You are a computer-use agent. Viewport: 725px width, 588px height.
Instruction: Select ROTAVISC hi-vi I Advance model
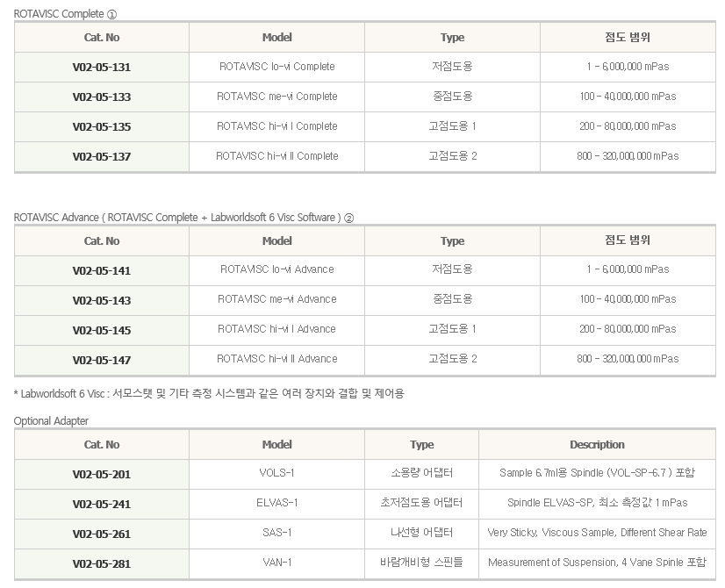coord(276,329)
